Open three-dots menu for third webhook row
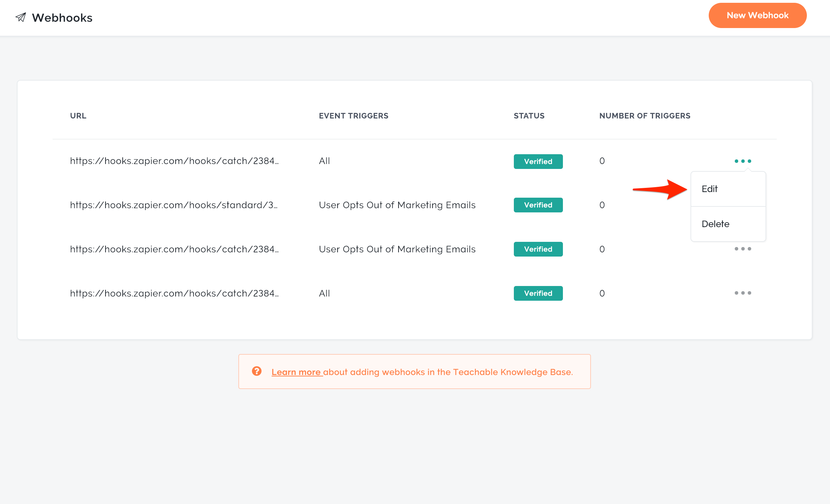 (x=743, y=249)
